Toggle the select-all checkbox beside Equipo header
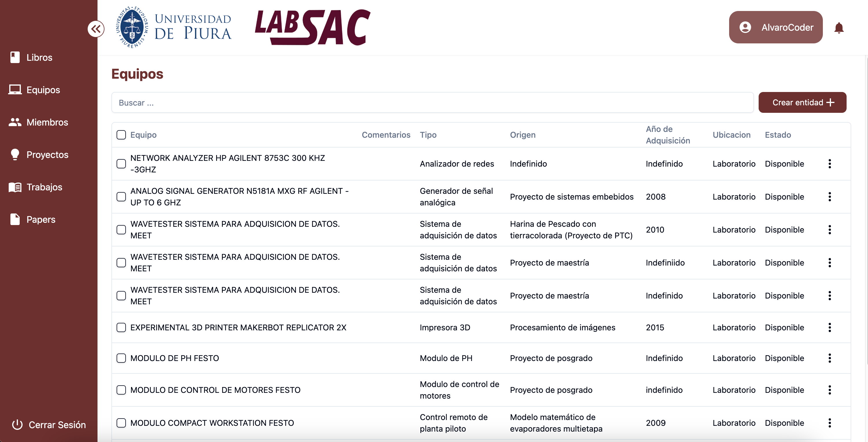 (121, 135)
